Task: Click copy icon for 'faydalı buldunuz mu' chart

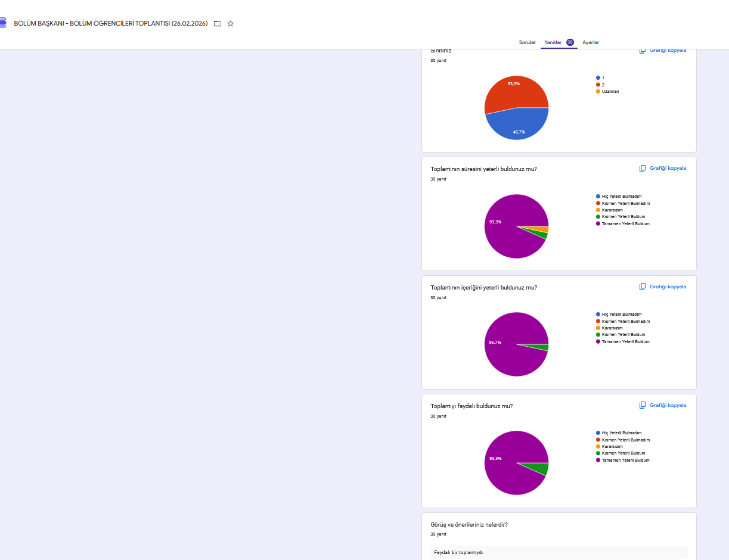Action: [643, 405]
